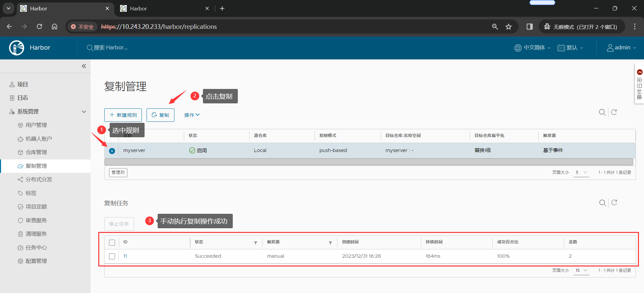The image size is (644, 293).
Task: Sort by 状态 column in rules table
Action: (x=193, y=136)
